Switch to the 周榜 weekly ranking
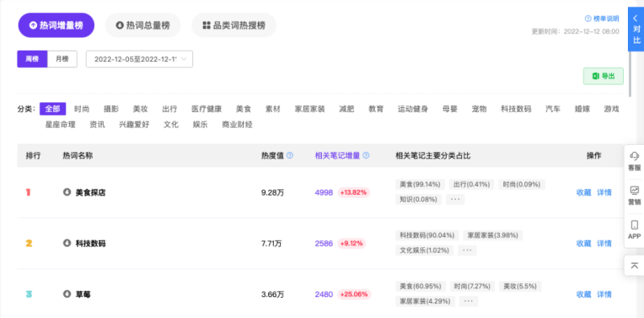The height and width of the screenshot is (318, 644). click(32, 59)
